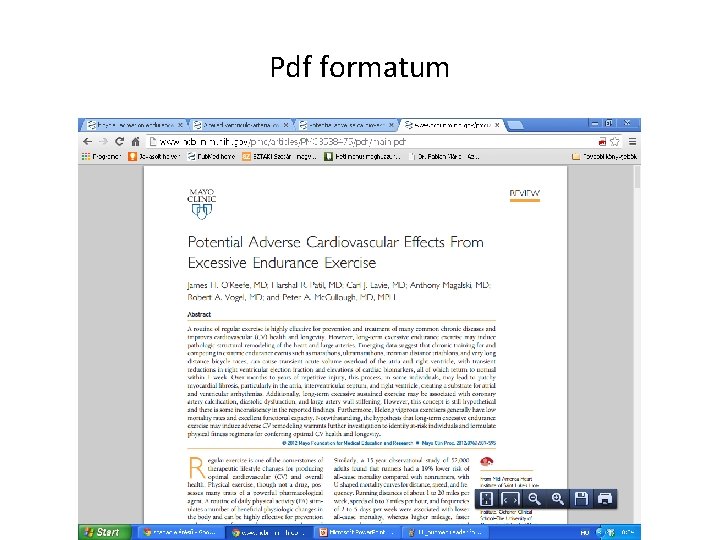The width and height of the screenshot is (720, 540).
Task: Click the author name James H. O'Keefe
Action: click(x=227, y=285)
